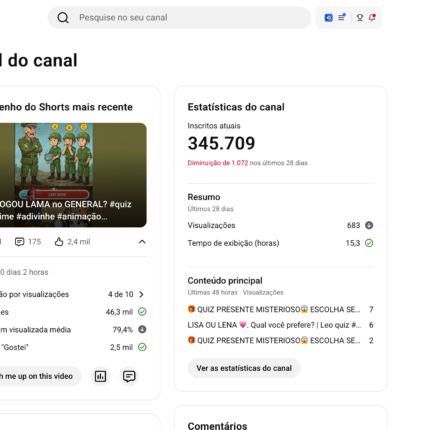Open the '4 de 10' ranking arrow
The image size is (430, 430).
(x=141, y=294)
